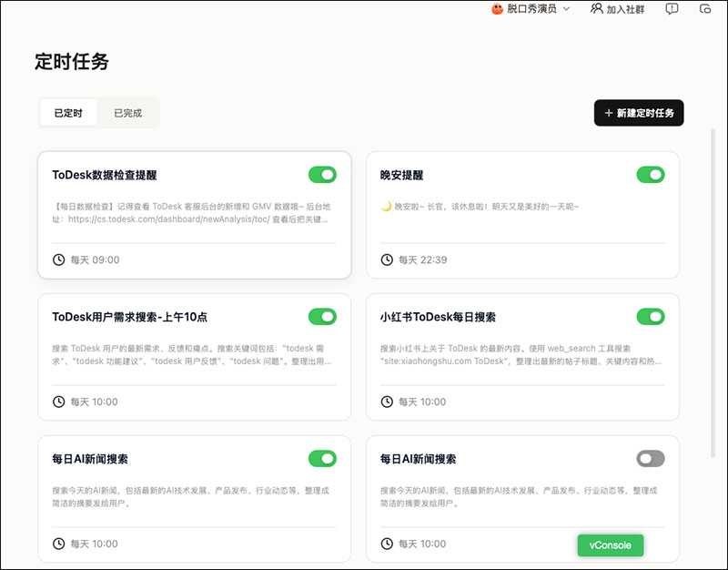Click 新建定时任务 button
The image size is (728, 570).
[x=639, y=113]
